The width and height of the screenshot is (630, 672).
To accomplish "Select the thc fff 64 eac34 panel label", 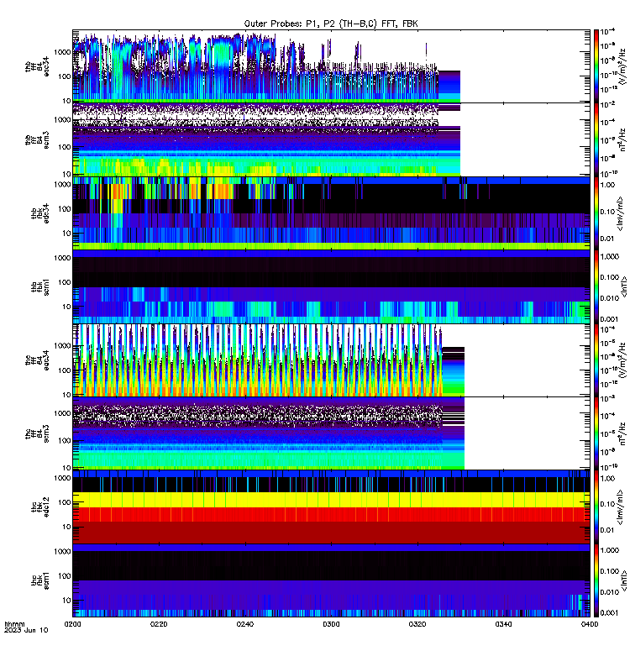I will pyautogui.click(x=37, y=360).
